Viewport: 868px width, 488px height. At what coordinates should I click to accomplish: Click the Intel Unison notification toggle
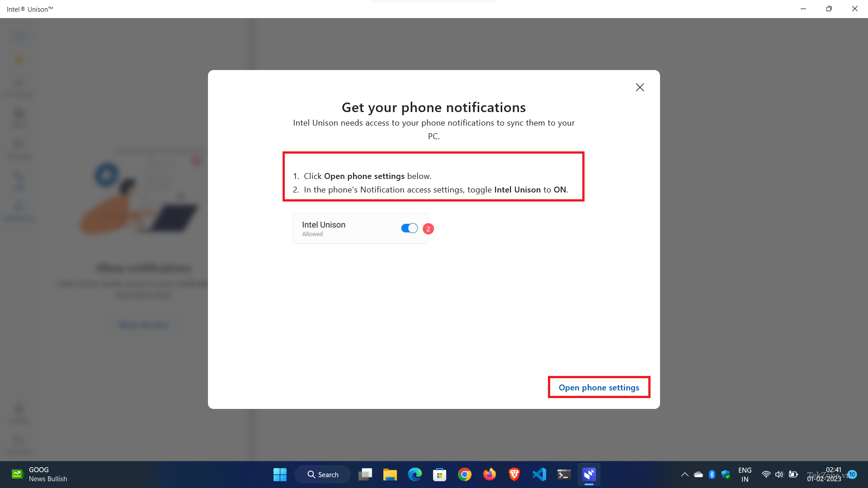(410, 228)
